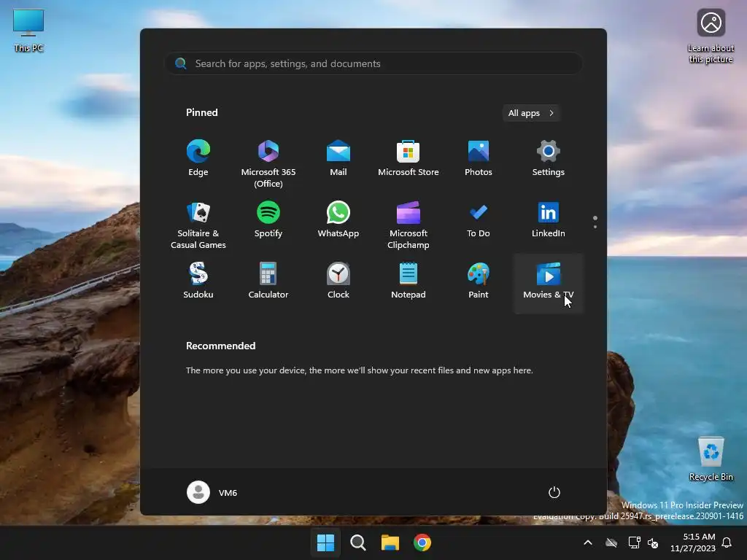This screenshot has width=747, height=560.
Task: Open the clock and date 5:15 AM
Action: tap(693, 542)
